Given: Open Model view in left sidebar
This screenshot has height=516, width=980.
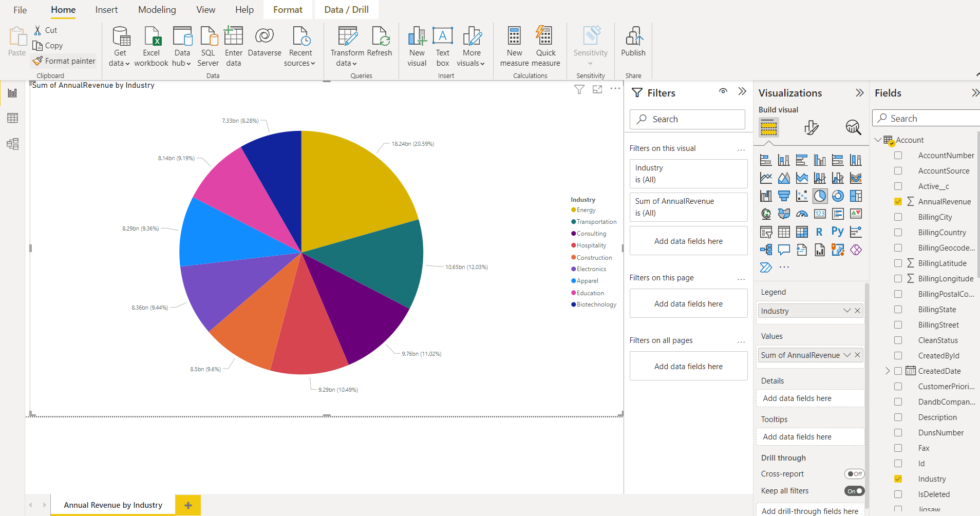Looking at the screenshot, I should [13, 144].
